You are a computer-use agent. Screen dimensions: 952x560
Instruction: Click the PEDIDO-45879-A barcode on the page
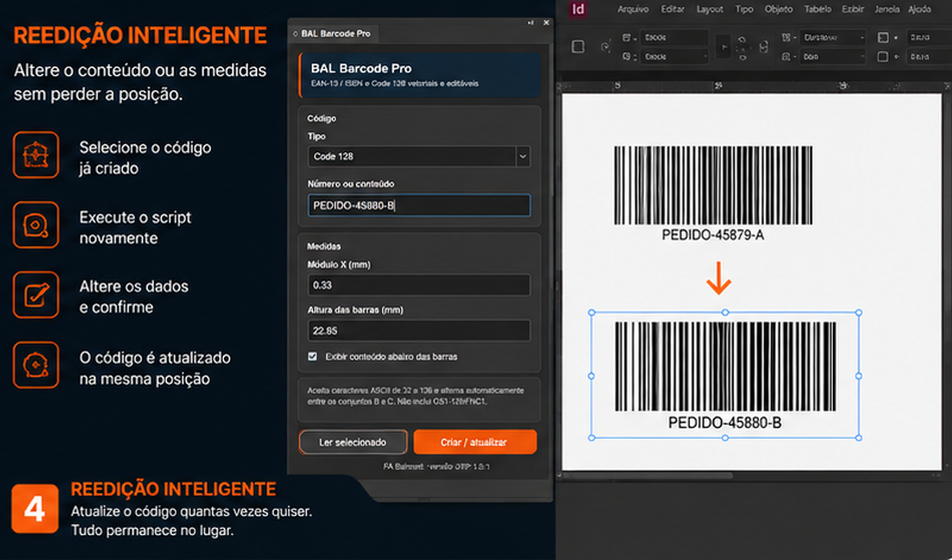point(713,185)
